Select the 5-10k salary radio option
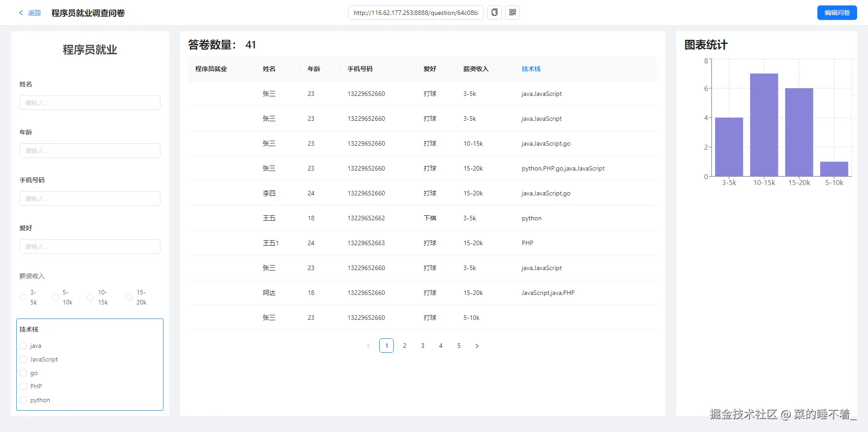 pos(55,297)
